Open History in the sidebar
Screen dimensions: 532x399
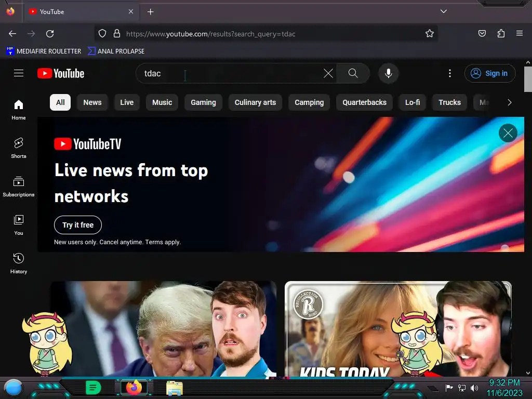tap(19, 263)
